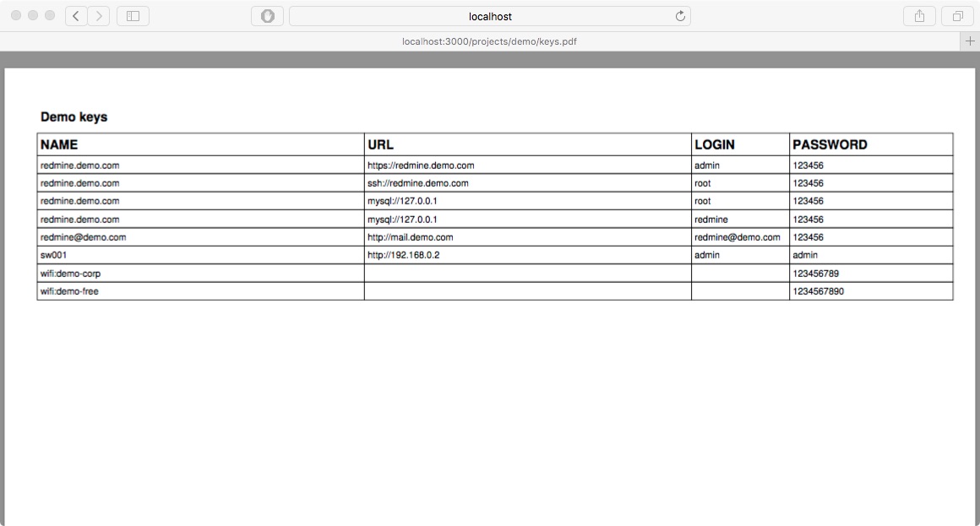Click the Safari back navigation arrow
Screen dimensions: 980x526
pyautogui.click(x=77, y=16)
